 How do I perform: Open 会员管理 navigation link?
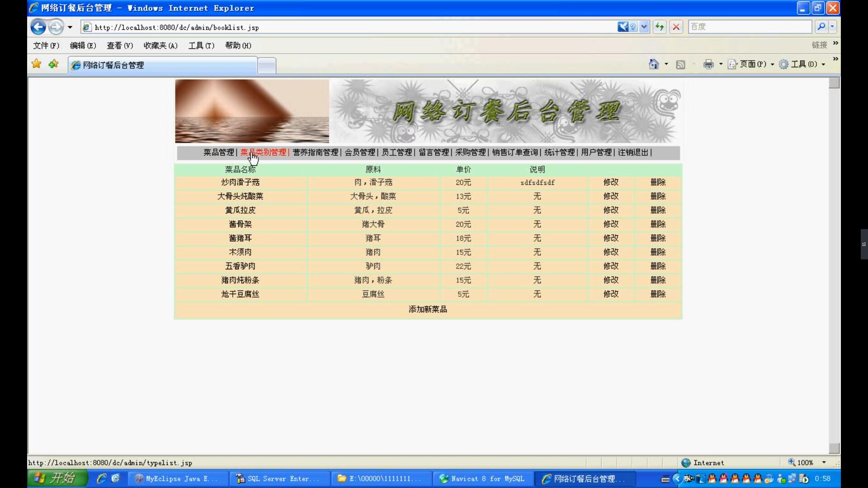[360, 153]
